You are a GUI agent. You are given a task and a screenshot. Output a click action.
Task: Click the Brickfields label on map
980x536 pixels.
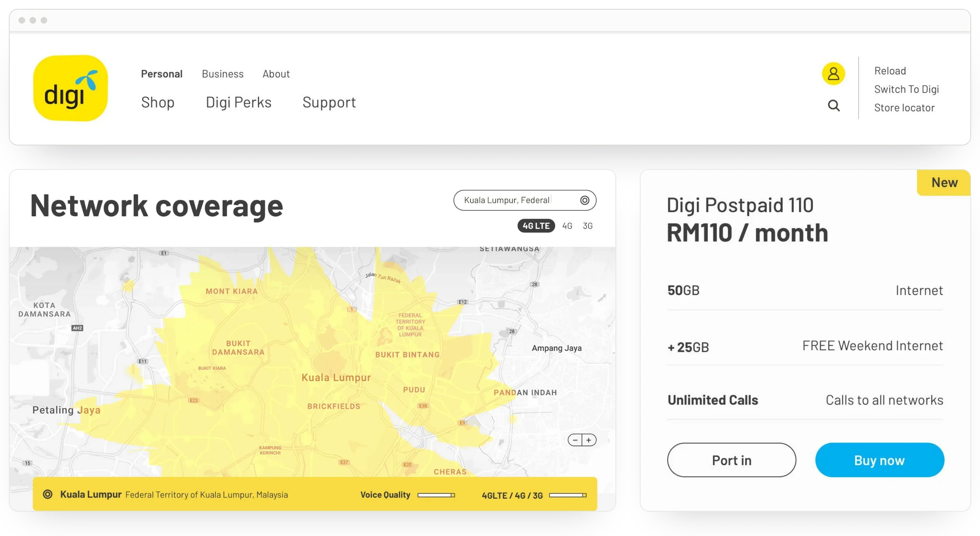pyautogui.click(x=334, y=406)
